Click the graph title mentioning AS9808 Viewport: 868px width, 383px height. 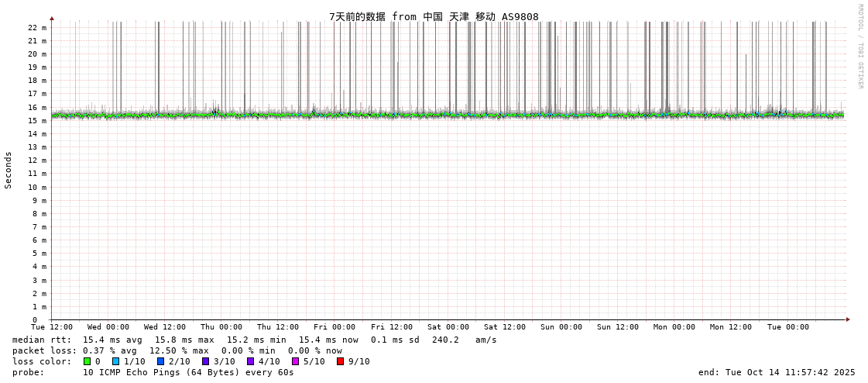tap(434, 16)
